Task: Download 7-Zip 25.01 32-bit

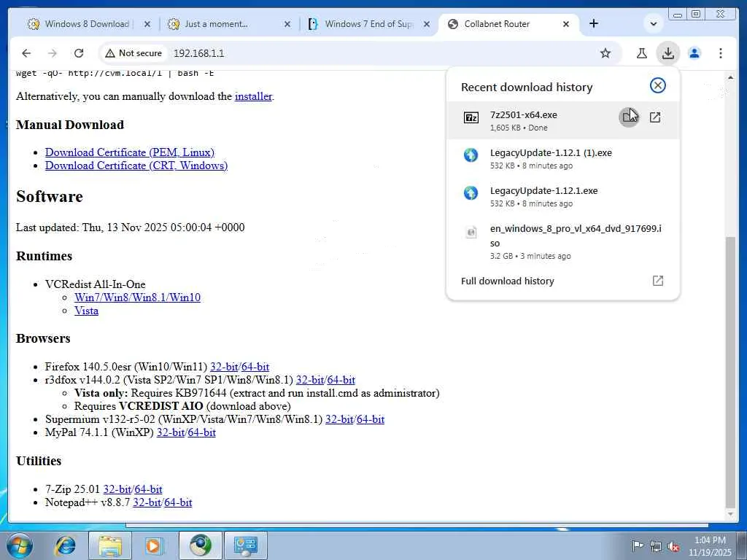Action: [117, 489]
